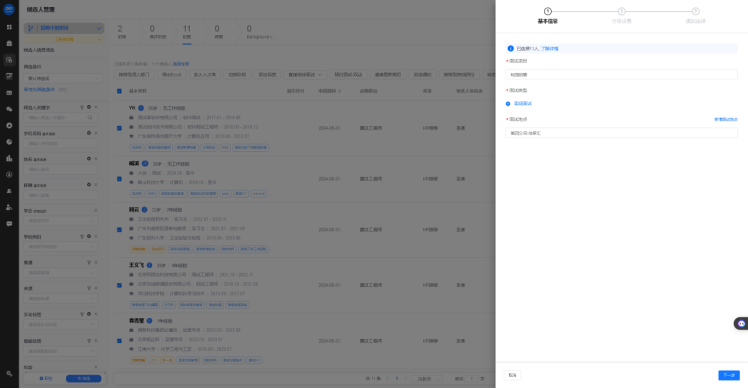Click the blue select-all link above toolbar
The height and width of the screenshot is (389, 748).
click(x=181, y=63)
